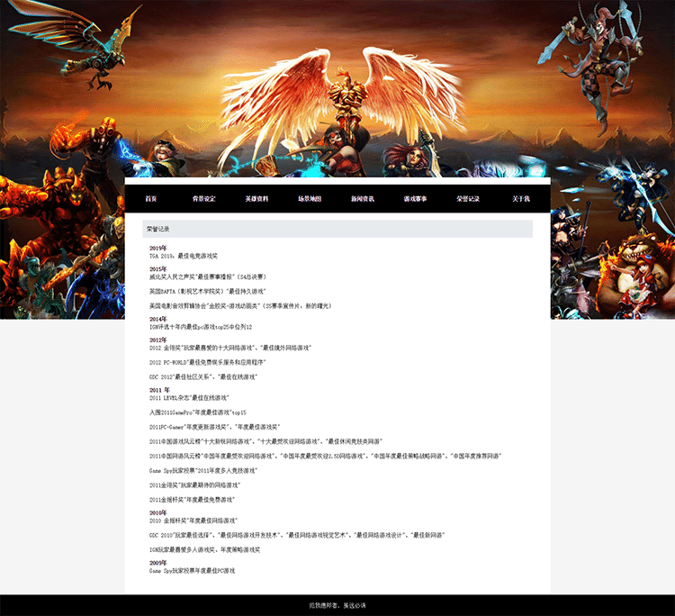Screen dimensions: 675x616
Task: Click the Game Spy 年度最佳PC游戏 entry
Action: pyautogui.click(x=192, y=571)
